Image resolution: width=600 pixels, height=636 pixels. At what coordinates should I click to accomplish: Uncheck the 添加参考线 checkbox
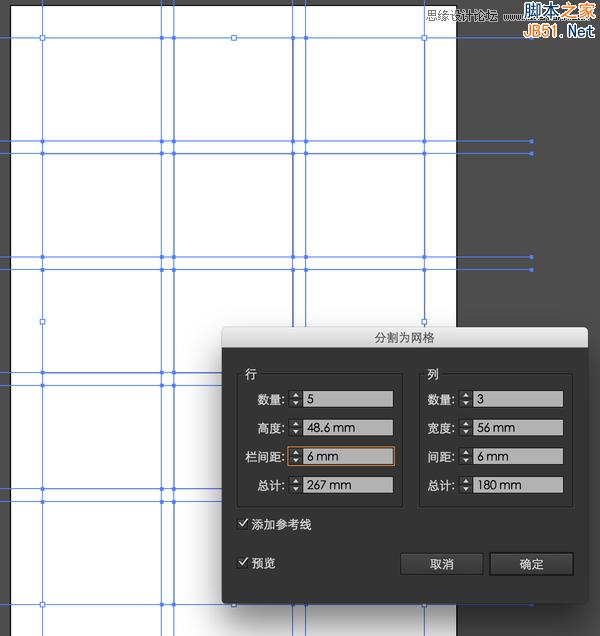click(243, 524)
